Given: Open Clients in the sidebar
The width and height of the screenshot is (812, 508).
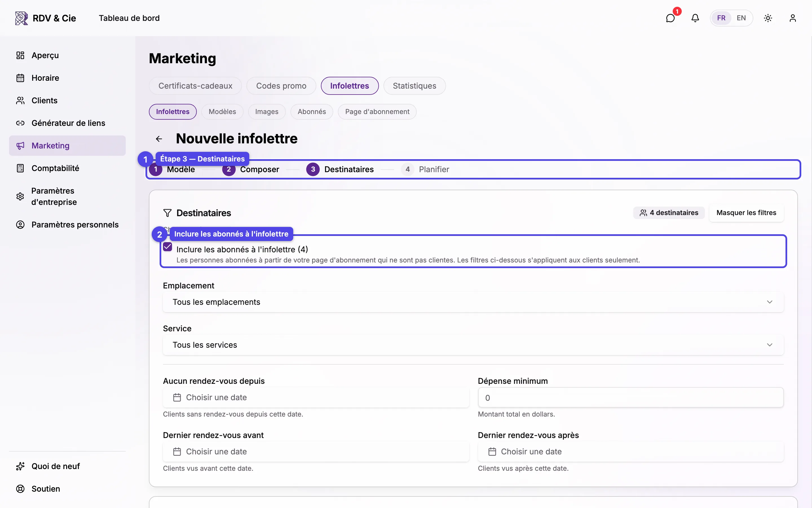Looking at the screenshot, I should click(x=67, y=100).
